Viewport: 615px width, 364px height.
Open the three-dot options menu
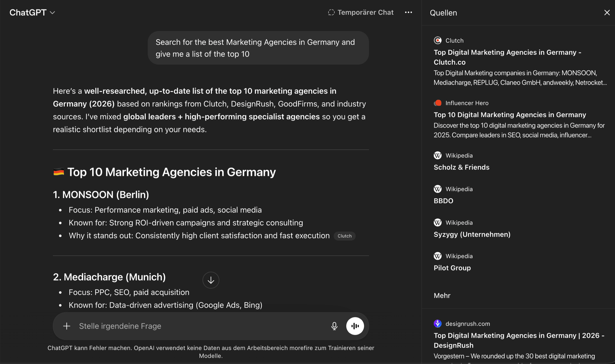(408, 12)
